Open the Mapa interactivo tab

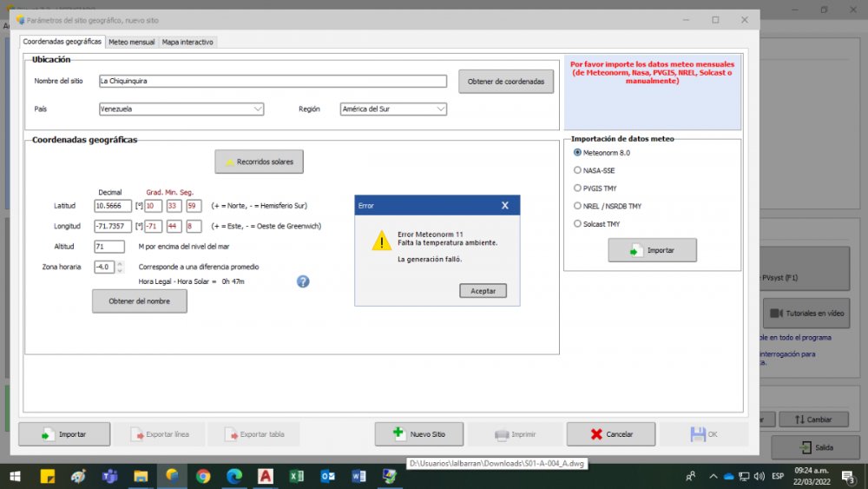[187, 42]
